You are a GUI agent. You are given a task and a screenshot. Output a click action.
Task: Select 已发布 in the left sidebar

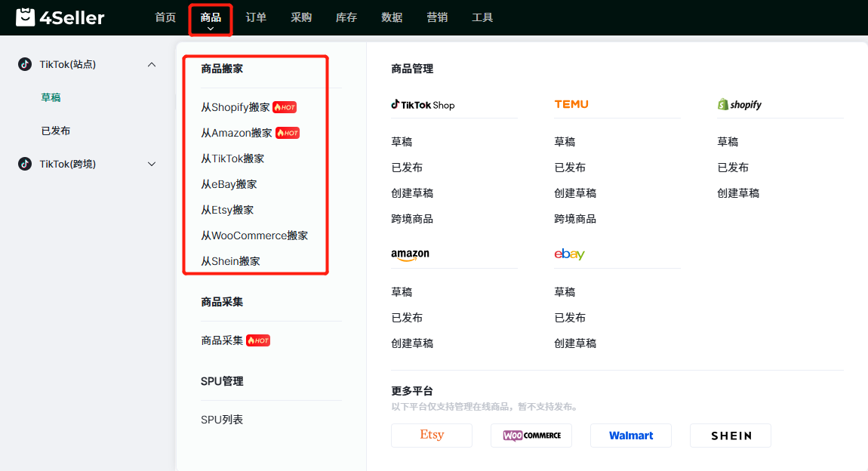(x=56, y=131)
